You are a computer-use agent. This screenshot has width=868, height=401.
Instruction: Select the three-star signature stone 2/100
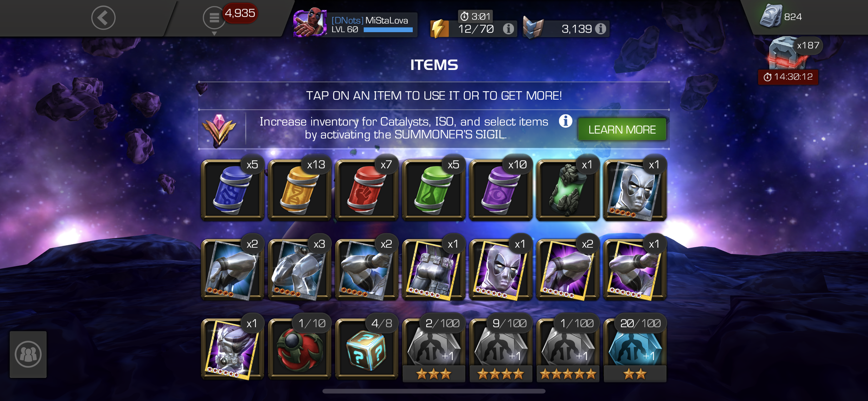[x=434, y=350]
